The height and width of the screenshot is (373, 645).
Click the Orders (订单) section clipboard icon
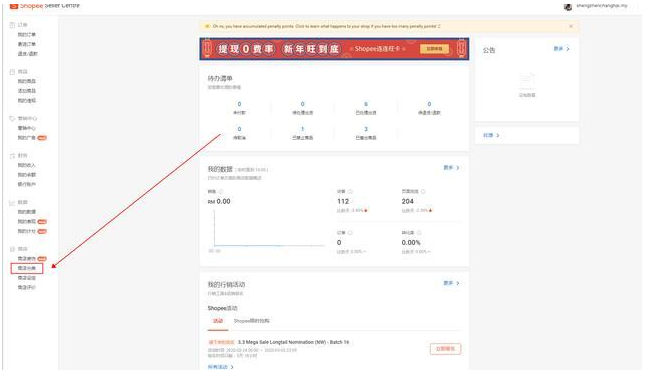coord(12,25)
